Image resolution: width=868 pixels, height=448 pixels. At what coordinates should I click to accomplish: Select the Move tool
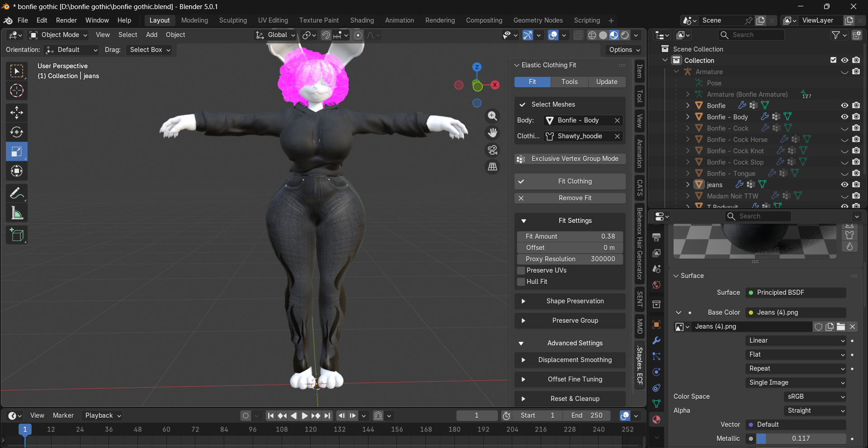[17, 113]
